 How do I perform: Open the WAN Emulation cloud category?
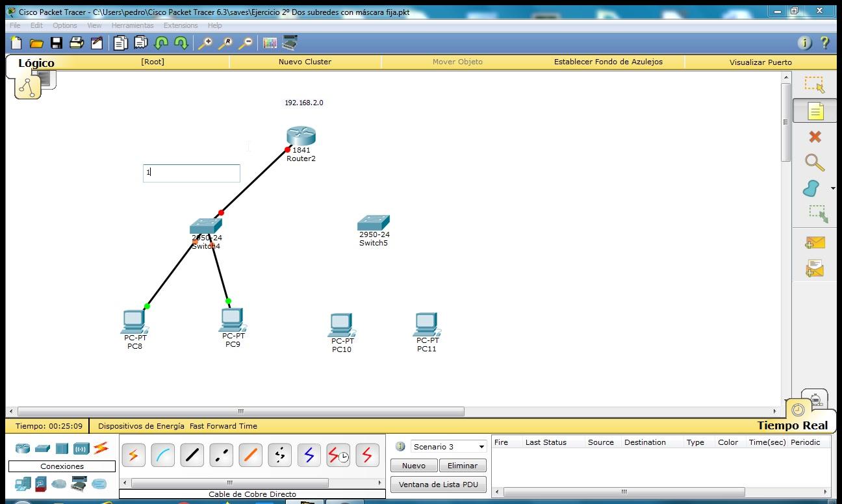click(x=59, y=484)
